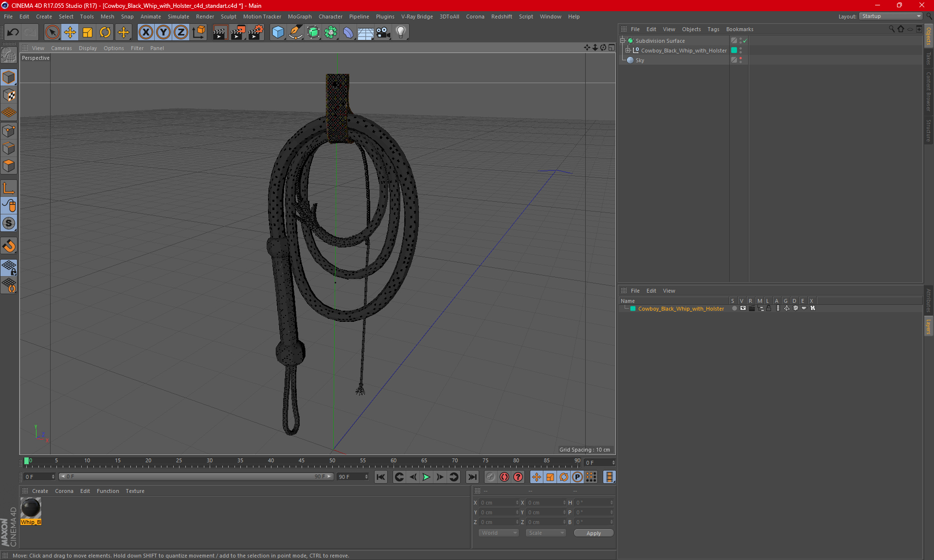Open the Objects vertical tab
Screen dimensions: 934x560
pyautogui.click(x=929, y=36)
